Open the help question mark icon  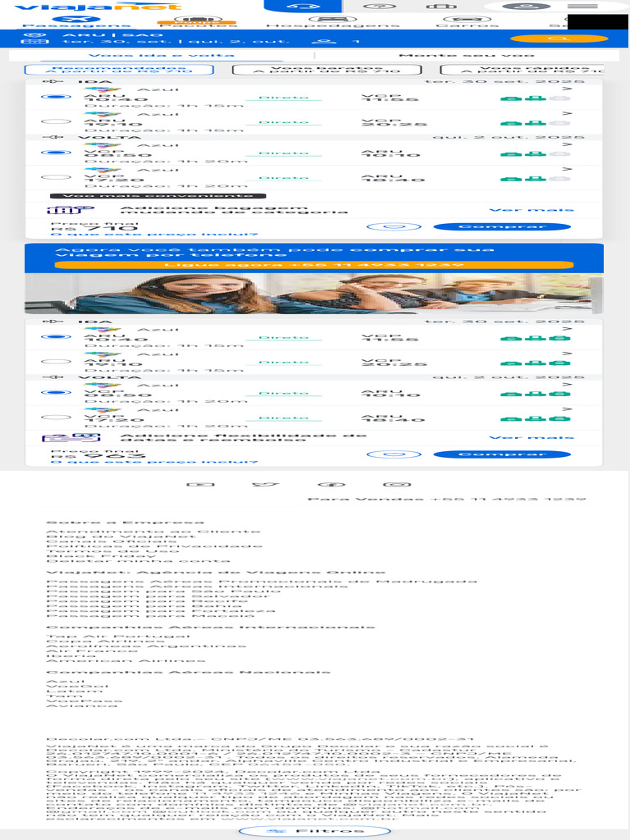380,7
